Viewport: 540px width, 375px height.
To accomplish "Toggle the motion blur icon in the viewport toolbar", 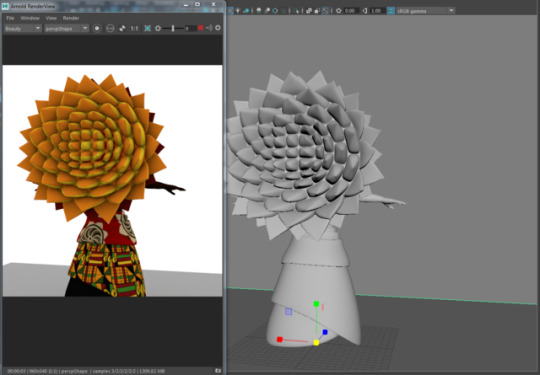I will (x=268, y=11).
